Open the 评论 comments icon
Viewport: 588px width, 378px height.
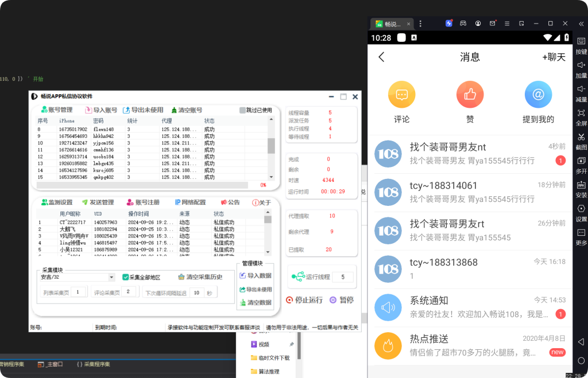(401, 95)
